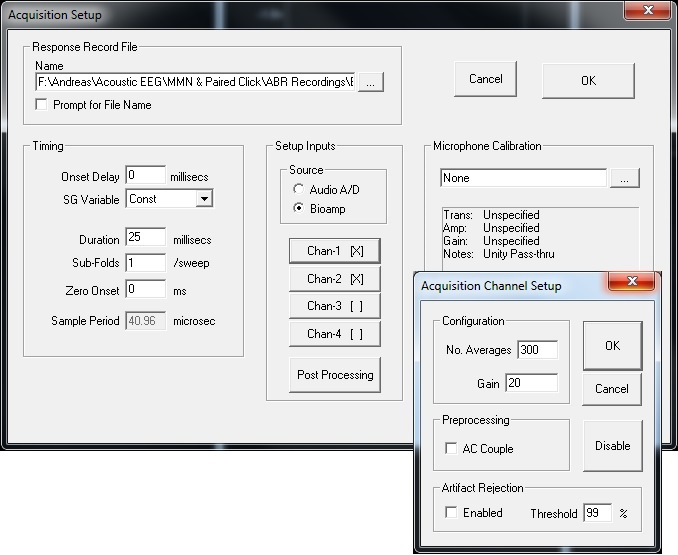Viewport: 678px width, 555px height.
Task: Click the Duration millisecs field
Action: (x=145, y=240)
